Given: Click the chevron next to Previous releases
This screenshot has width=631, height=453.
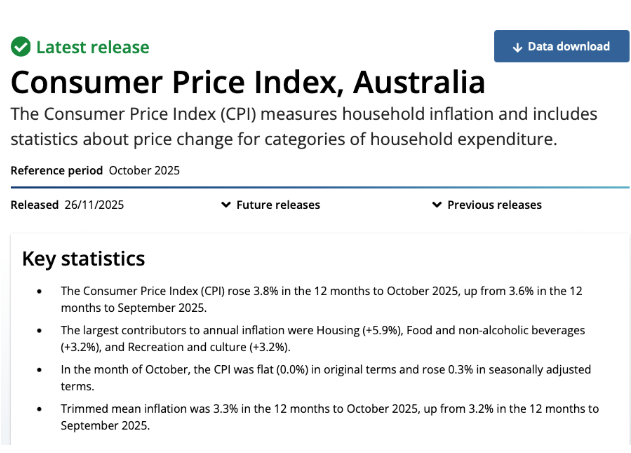Looking at the screenshot, I should (x=437, y=205).
